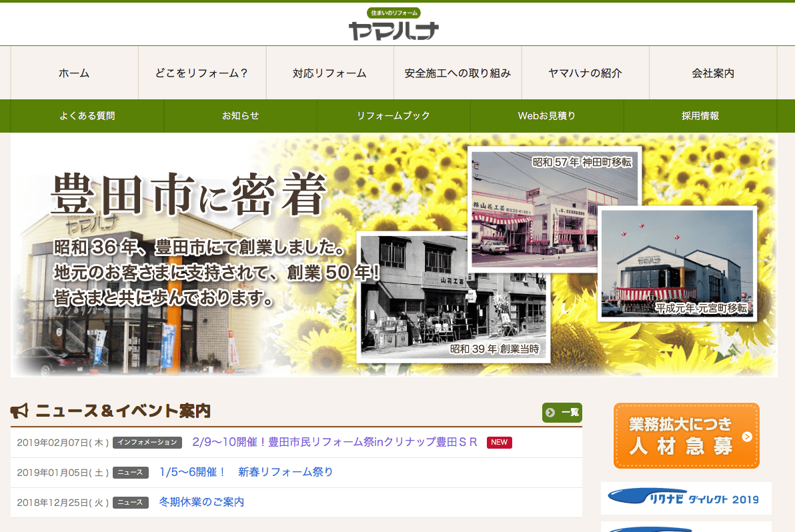Click the インフォメーション category tag
Screen dimensions: 795x532
147,442
